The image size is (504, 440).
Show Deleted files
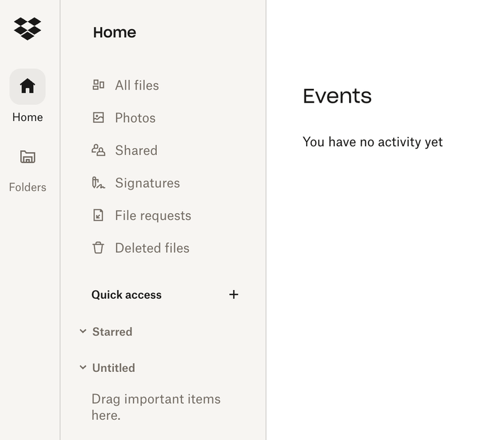(x=152, y=248)
